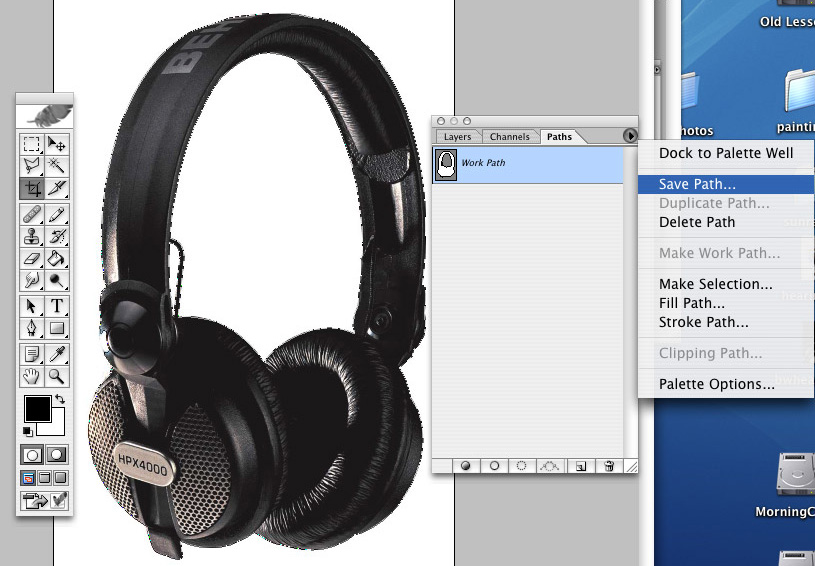
Task: Open Adobe Online feather banner
Action: pyautogui.click(x=45, y=116)
